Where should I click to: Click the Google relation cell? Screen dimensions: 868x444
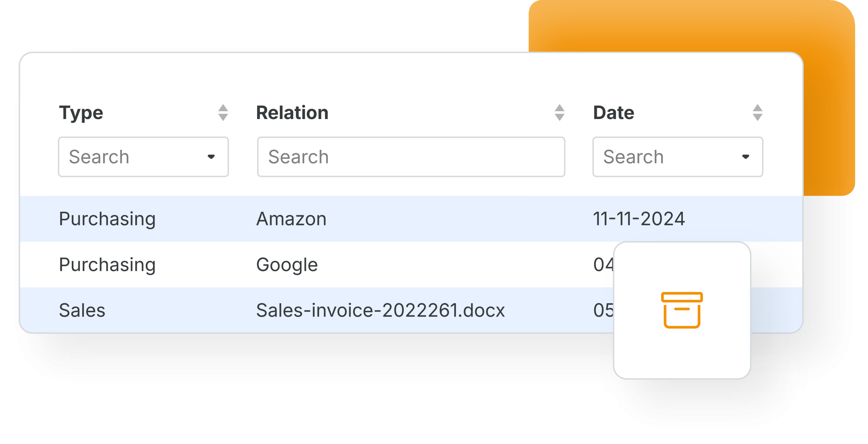287,265
